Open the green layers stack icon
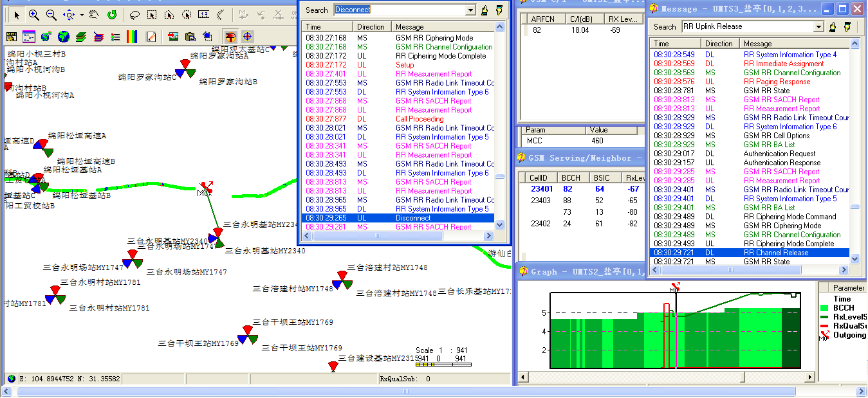Screen dimensions: 868x398 [x=81, y=37]
